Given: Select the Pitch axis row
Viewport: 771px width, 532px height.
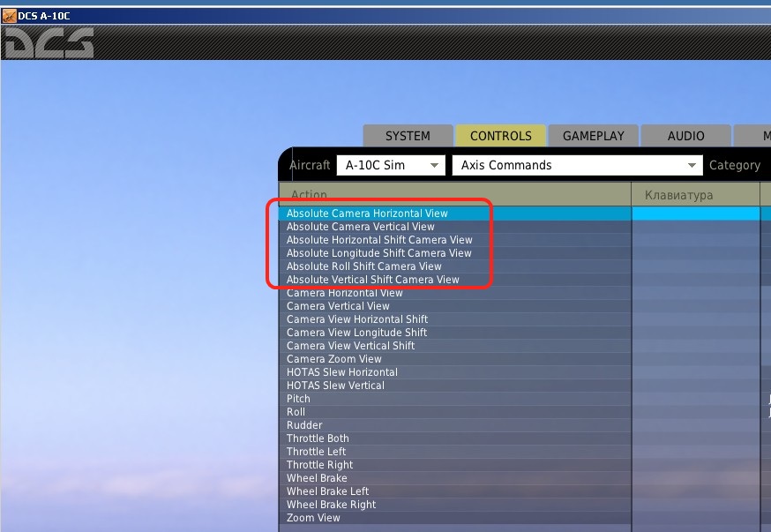Looking at the screenshot, I should [x=455, y=400].
